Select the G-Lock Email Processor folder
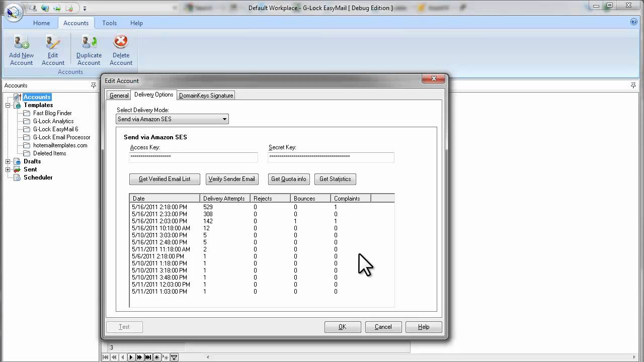644x362 pixels. pyautogui.click(x=61, y=137)
